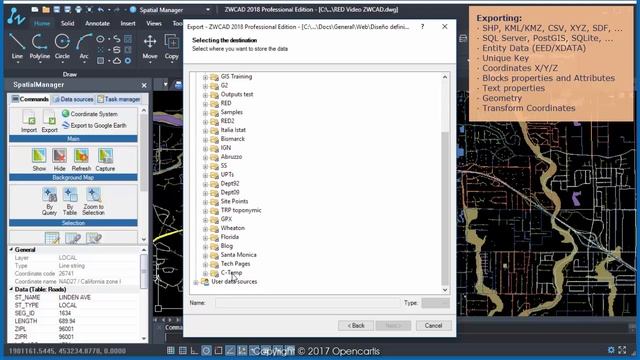Close the SpatialManager panel
Screen dimensions: 640x360
pyautogui.click(x=144, y=85)
